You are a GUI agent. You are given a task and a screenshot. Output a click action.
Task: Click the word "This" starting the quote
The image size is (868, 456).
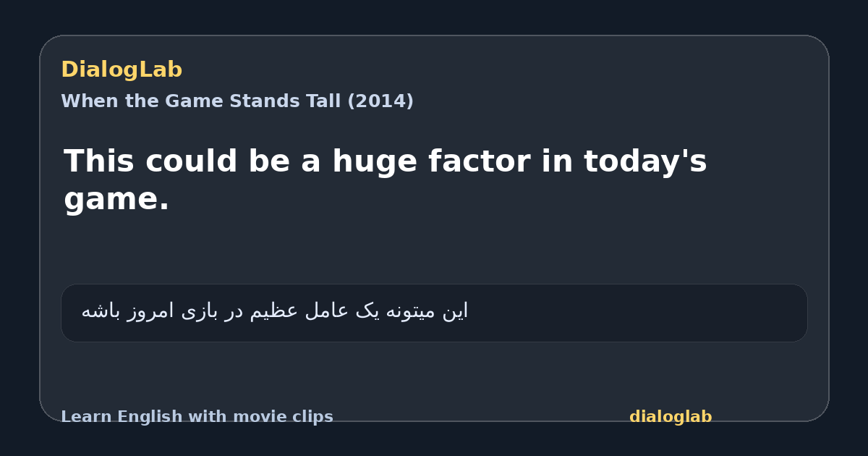coord(99,161)
